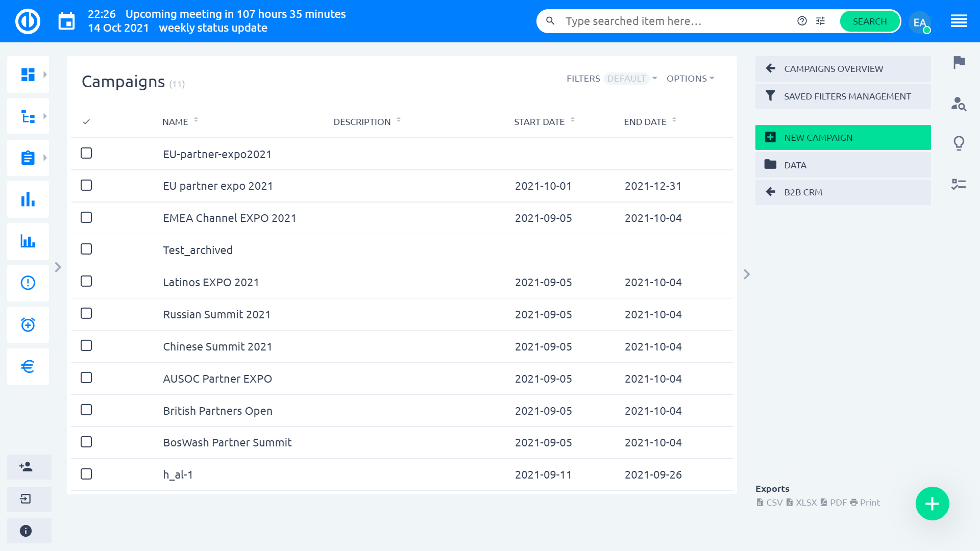Open the alarm clock add icon
Viewport: 980px width, 551px height.
pos(28,324)
